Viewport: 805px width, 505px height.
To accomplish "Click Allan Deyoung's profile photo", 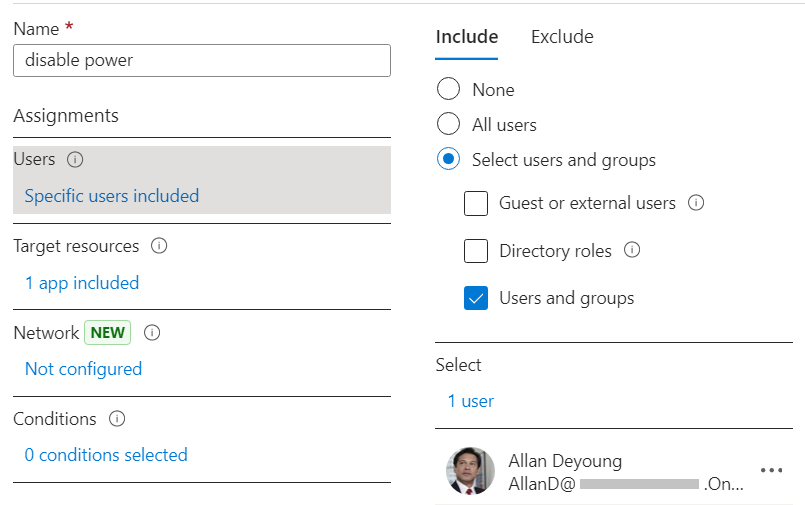I will tap(470, 471).
